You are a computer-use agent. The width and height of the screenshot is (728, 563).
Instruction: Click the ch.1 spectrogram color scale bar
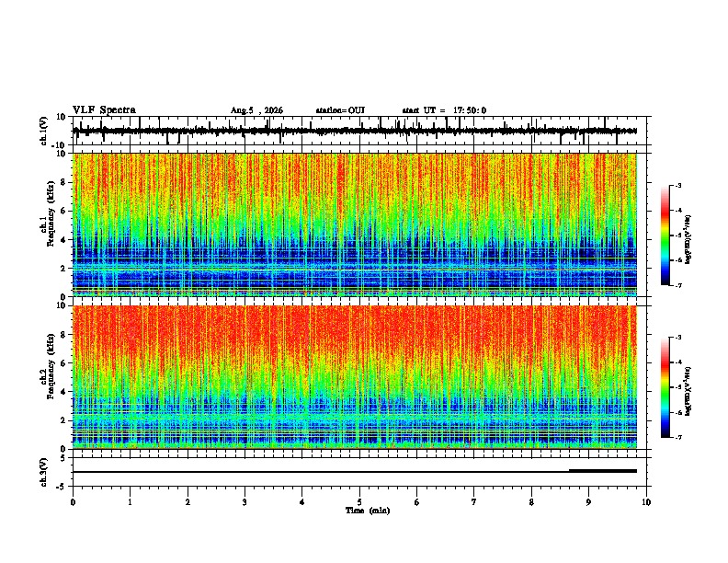tap(665, 236)
